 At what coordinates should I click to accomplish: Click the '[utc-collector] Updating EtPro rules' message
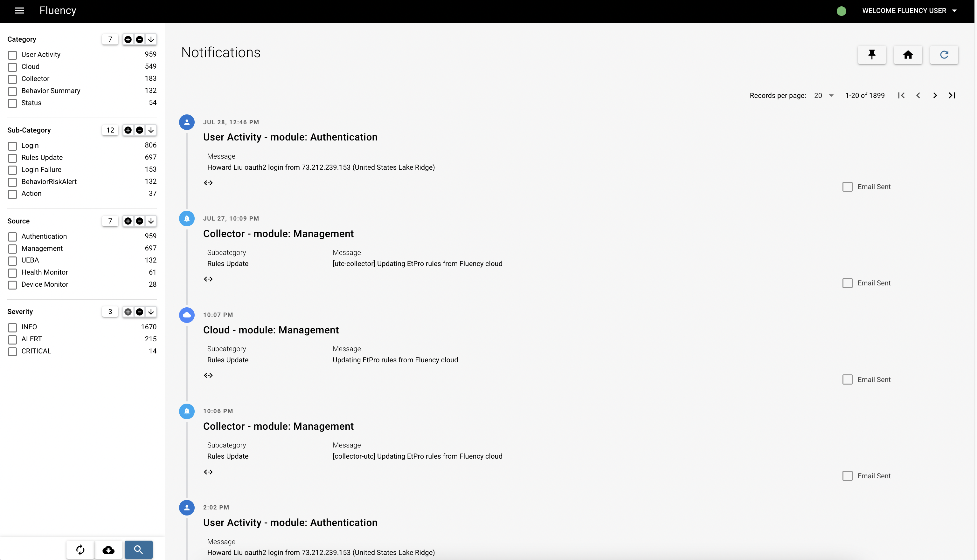(x=418, y=263)
